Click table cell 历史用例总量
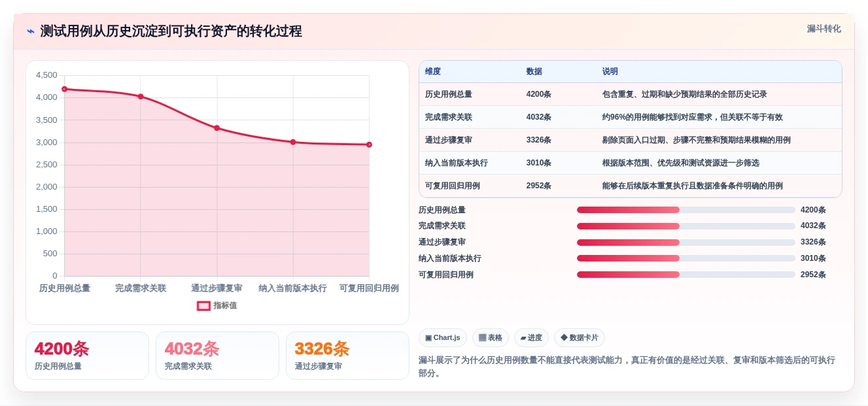Image resolution: width=868 pixels, height=406 pixels. [449, 94]
